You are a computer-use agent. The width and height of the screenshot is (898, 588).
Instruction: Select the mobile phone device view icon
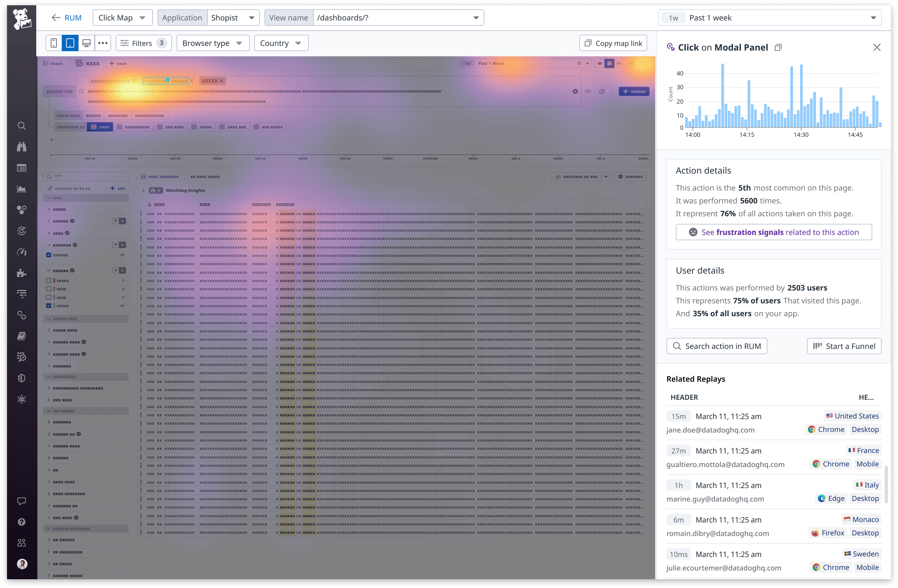(x=54, y=43)
